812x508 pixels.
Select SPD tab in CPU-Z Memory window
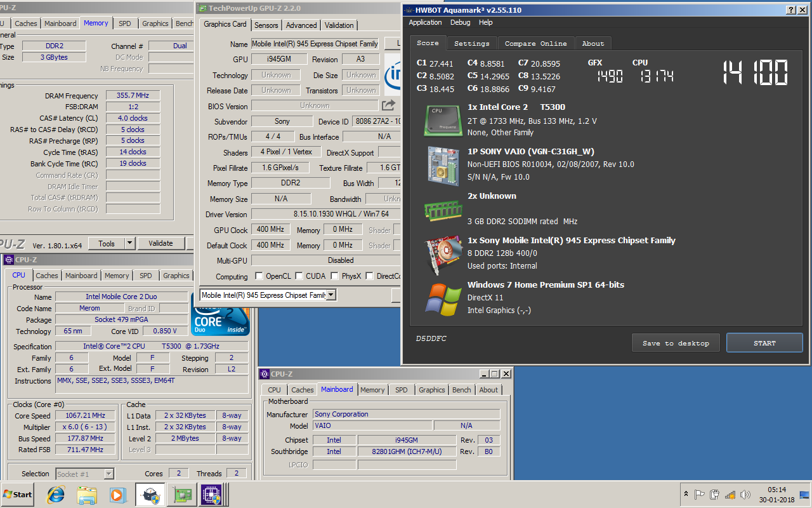point(125,23)
